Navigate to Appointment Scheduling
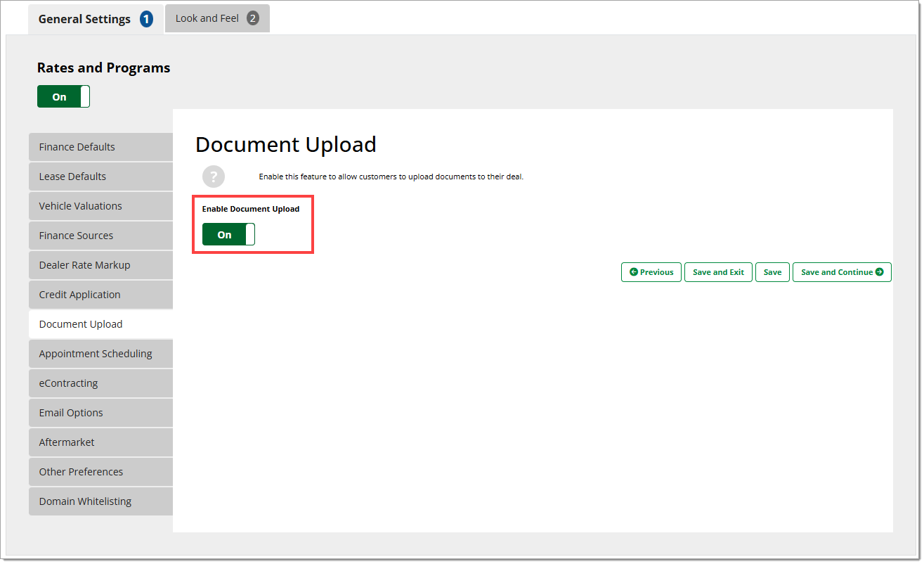 click(100, 354)
